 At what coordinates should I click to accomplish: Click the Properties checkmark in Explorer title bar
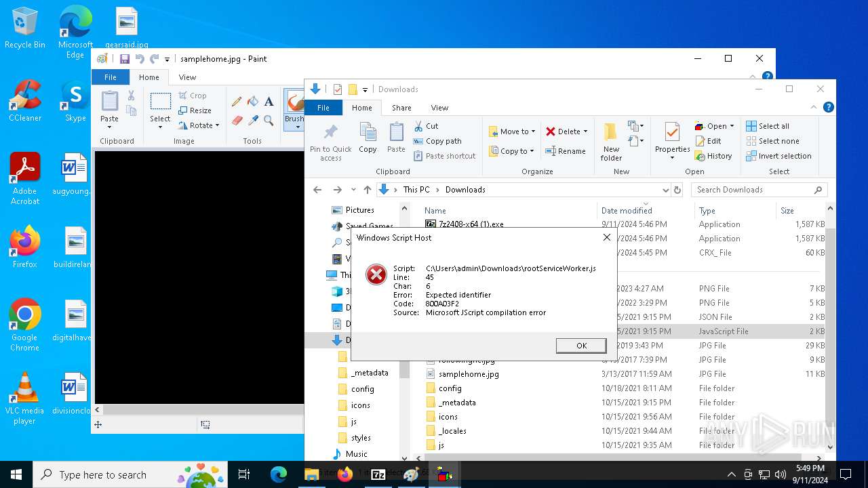click(x=338, y=89)
